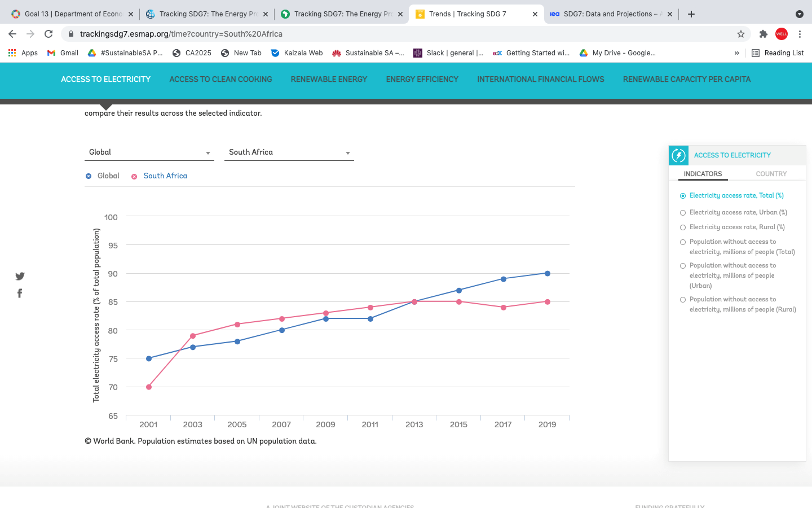The width and height of the screenshot is (812, 508).
Task: Open the Renewable Energy menu item
Action: tap(329, 80)
